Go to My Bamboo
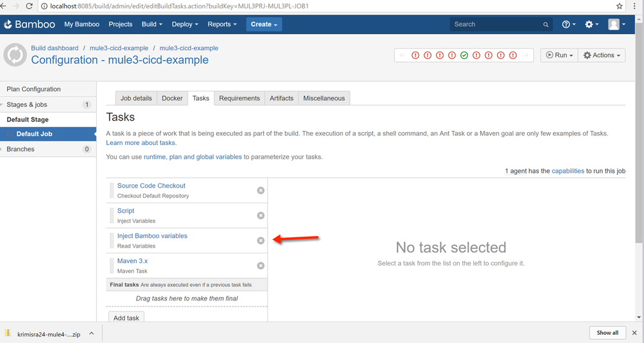644x343 pixels. tap(82, 24)
